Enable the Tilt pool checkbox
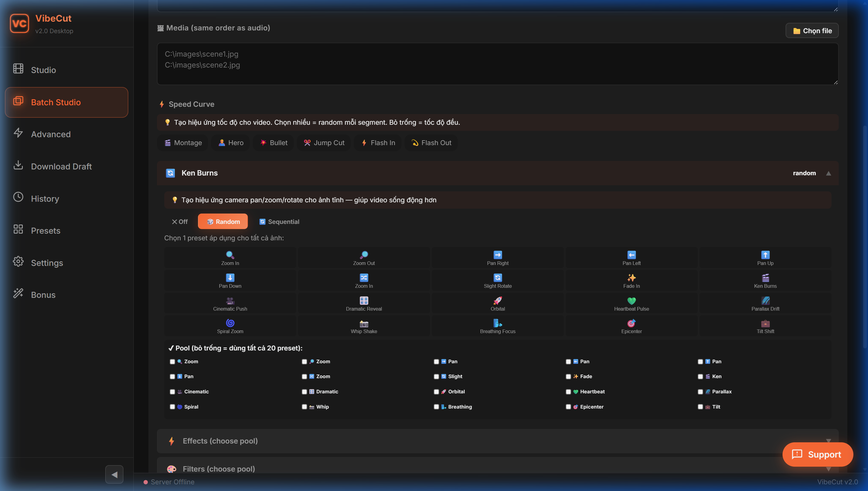Viewport: 868px width, 491px height. (700, 407)
